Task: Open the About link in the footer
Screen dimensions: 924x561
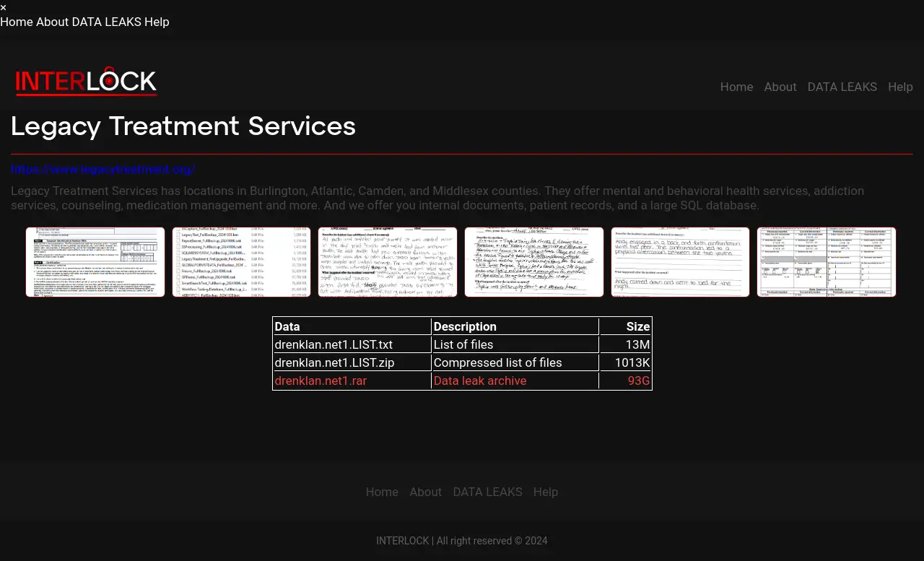Action: [425, 492]
